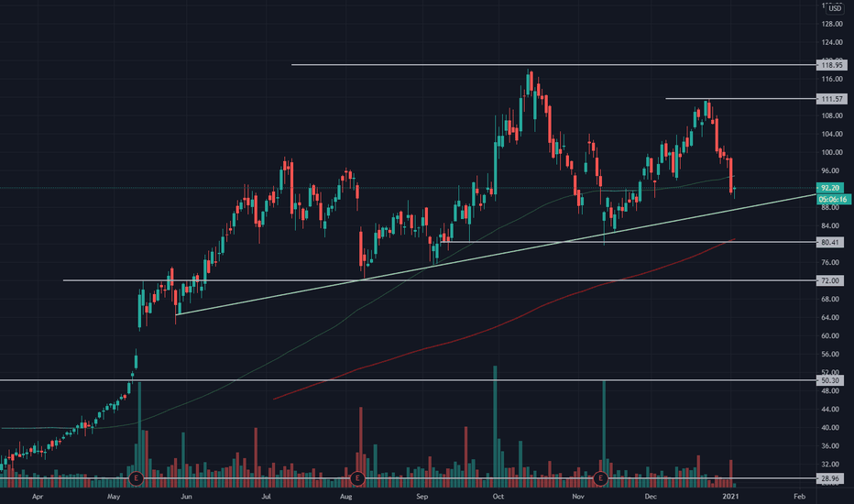Click the 05:06:16 bar countdown label
This screenshot has height=504, width=854.
click(x=833, y=200)
